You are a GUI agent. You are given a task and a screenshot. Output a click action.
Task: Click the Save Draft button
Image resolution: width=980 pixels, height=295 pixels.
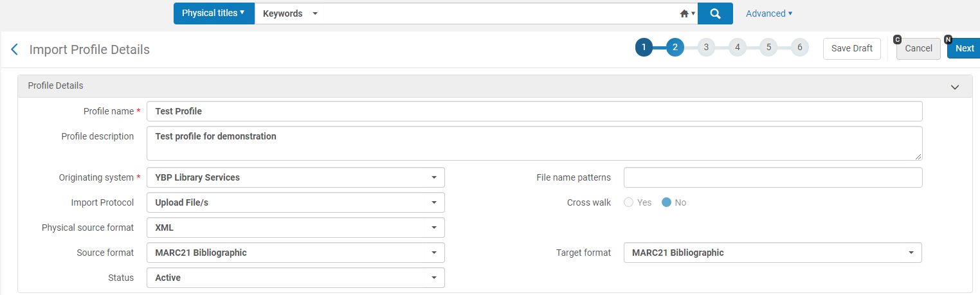[851, 48]
